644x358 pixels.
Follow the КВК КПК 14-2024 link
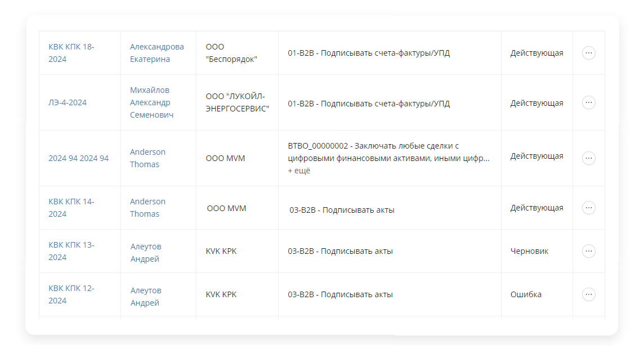tap(71, 208)
